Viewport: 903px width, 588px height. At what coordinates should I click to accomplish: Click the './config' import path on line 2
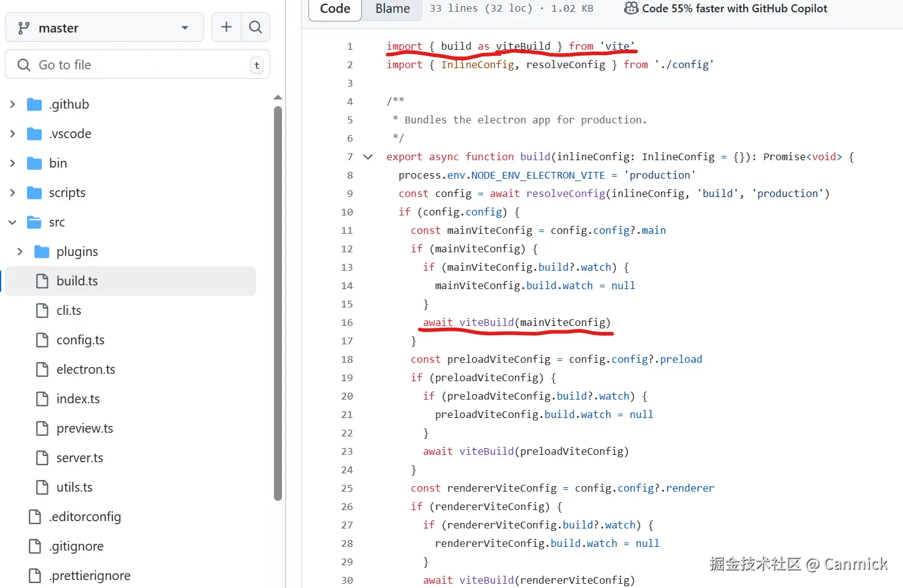pos(684,64)
